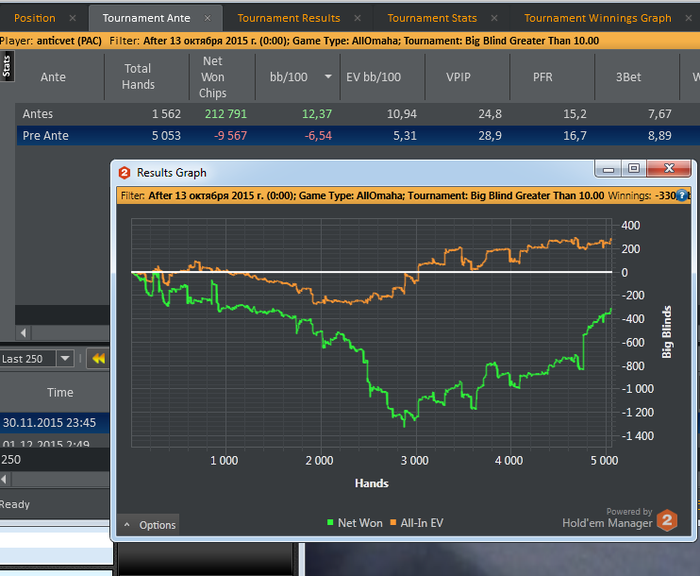The width and height of the screenshot is (700, 576).
Task: Click the 250 hand count value
Action: pyautogui.click(x=11, y=459)
